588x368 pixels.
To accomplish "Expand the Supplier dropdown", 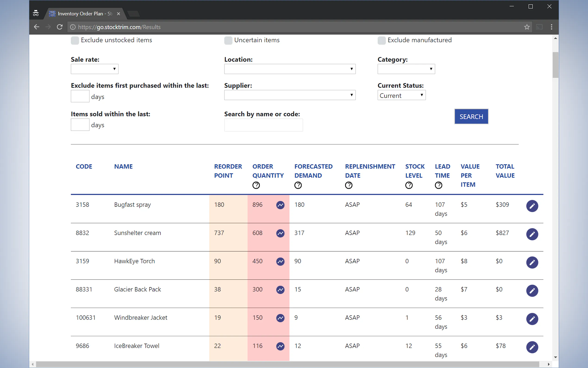I will (x=290, y=95).
